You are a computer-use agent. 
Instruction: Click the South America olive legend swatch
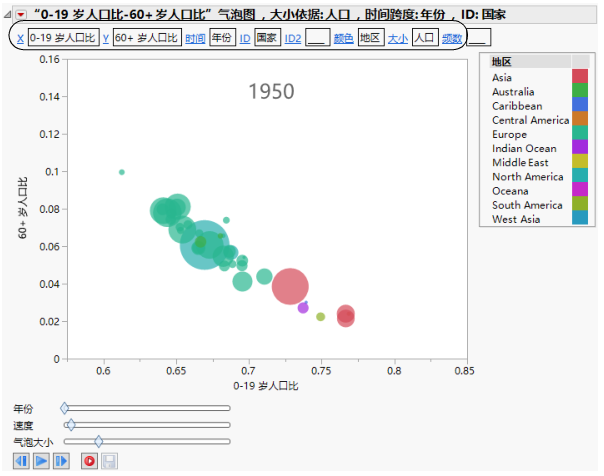coord(580,203)
